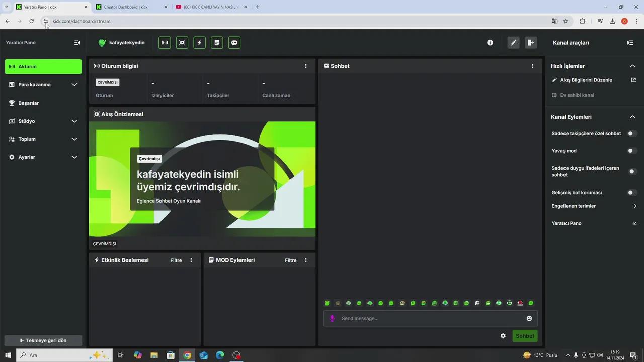The height and width of the screenshot is (362, 644).
Task: Collapse the sidebar using icon beside Yaratıcı Pano
Action: [77, 42]
